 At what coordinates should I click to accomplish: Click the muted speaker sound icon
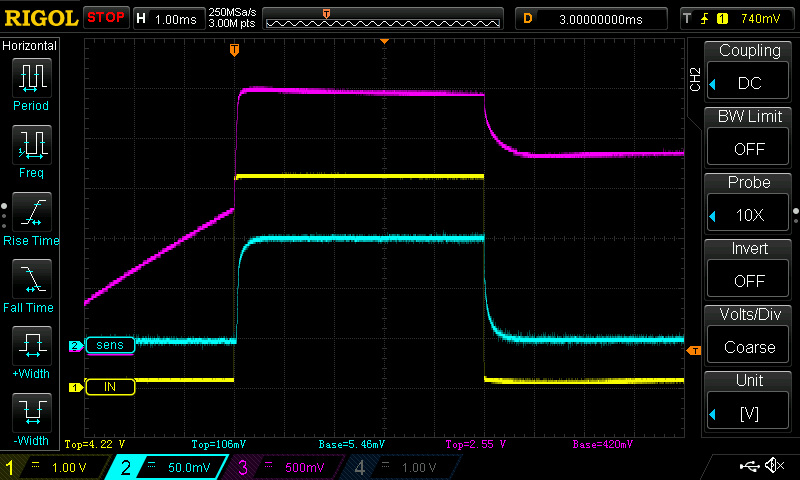pos(774,465)
